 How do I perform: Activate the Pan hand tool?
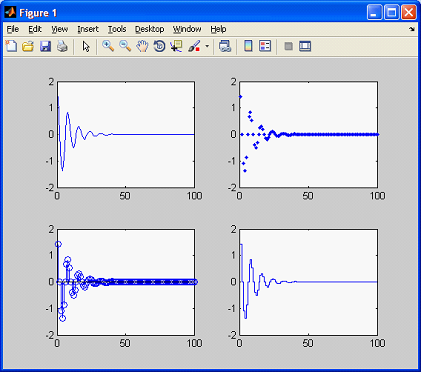tap(142, 46)
